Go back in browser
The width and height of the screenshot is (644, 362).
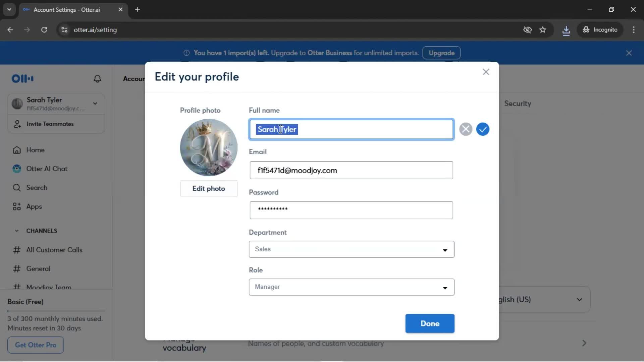10,30
